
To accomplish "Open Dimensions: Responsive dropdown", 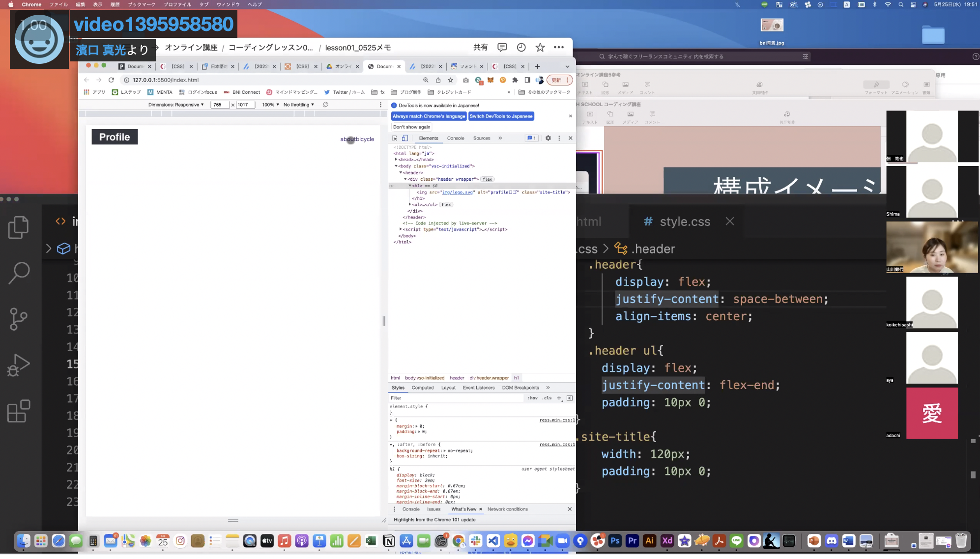I will pos(176,105).
